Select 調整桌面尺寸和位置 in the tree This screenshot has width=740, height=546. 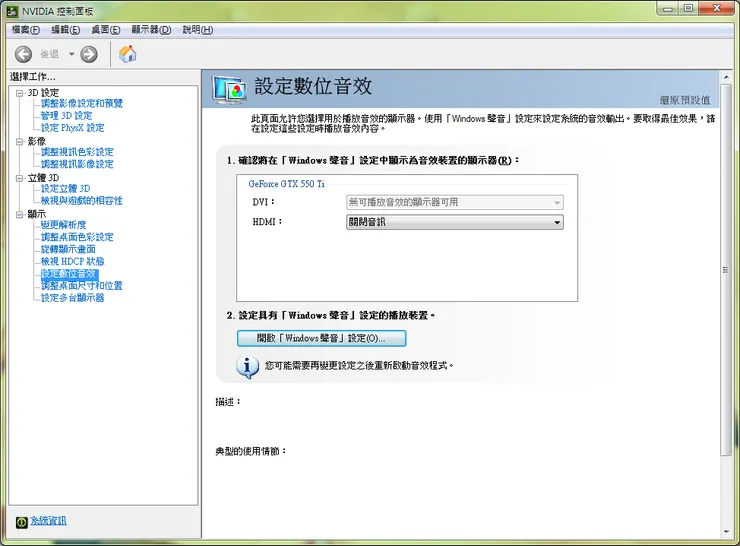point(82,286)
